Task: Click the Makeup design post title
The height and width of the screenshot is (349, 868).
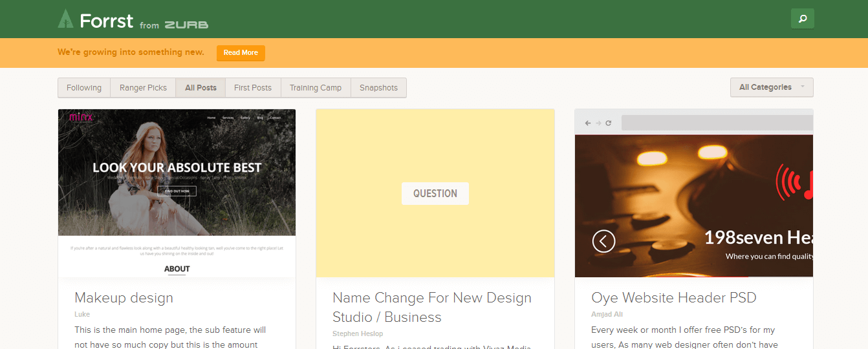Action: click(124, 298)
